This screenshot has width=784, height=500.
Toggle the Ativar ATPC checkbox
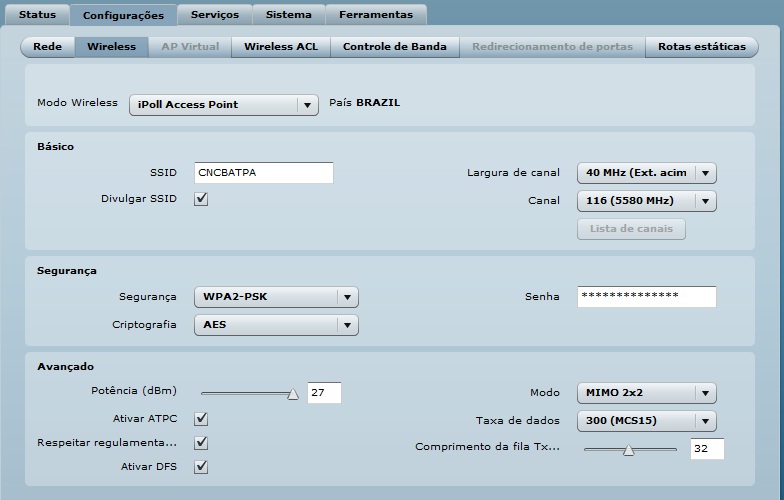(x=201, y=419)
